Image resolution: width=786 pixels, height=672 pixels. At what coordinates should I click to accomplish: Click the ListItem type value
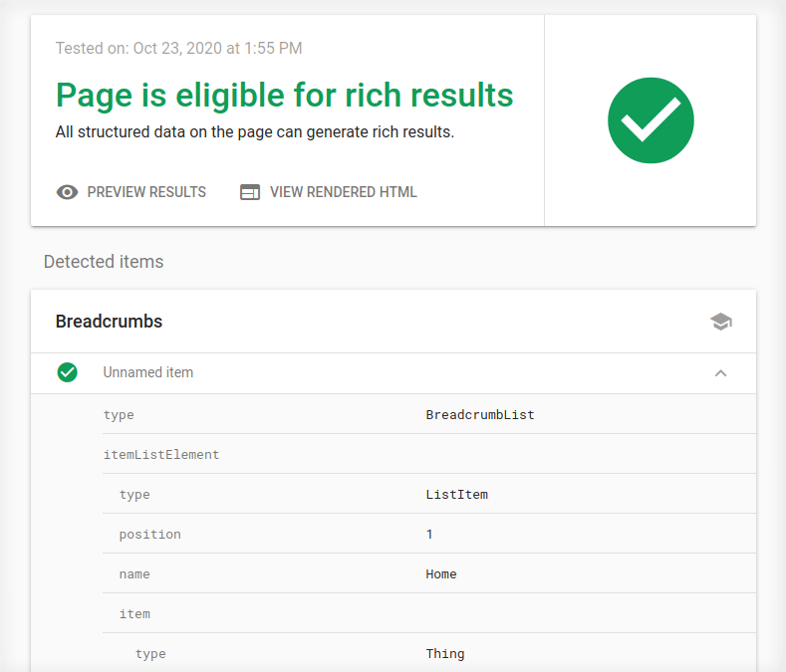[x=456, y=494]
